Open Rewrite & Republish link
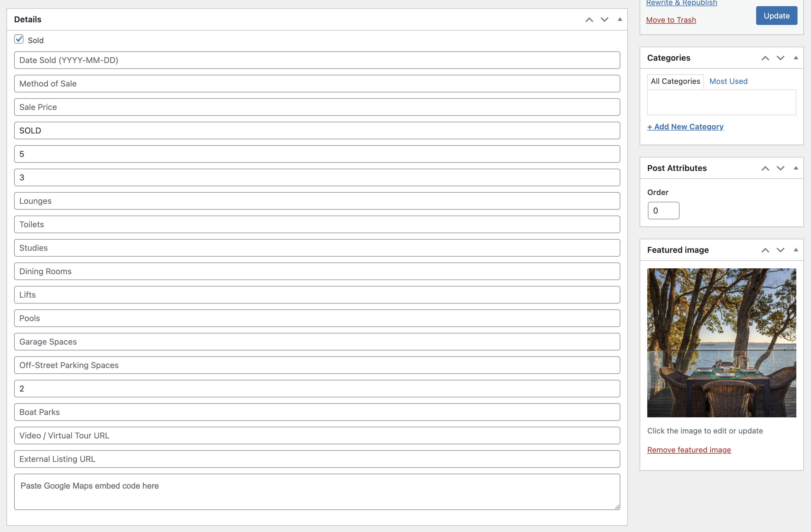811x532 pixels. click(682, 3)
